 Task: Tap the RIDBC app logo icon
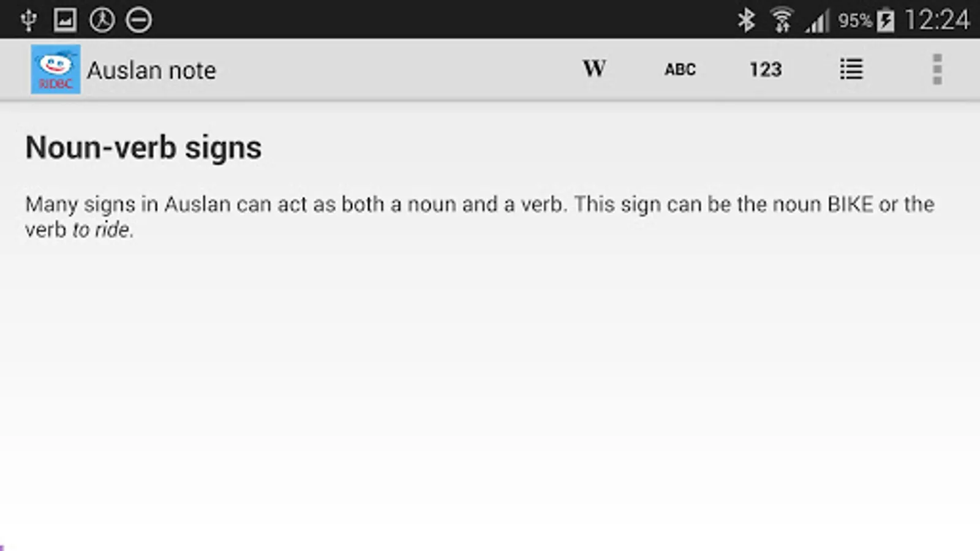pos(56,69)
